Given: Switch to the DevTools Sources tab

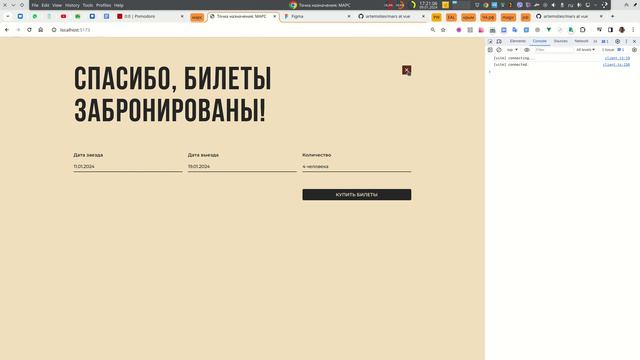Looking at the screenshot, I should coord(560,41).
